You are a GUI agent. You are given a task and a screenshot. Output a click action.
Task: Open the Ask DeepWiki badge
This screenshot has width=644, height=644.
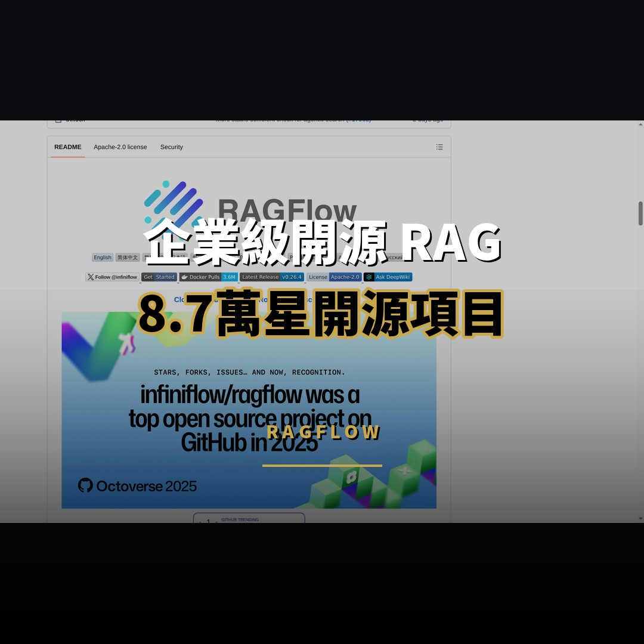point(388,277)
